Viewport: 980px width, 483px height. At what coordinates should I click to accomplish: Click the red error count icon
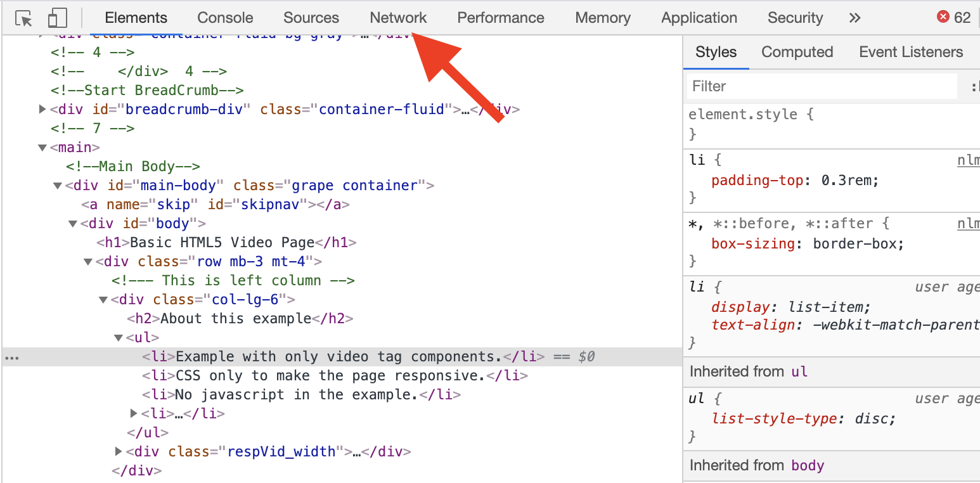pyautogui.click(x=943, y=17)
